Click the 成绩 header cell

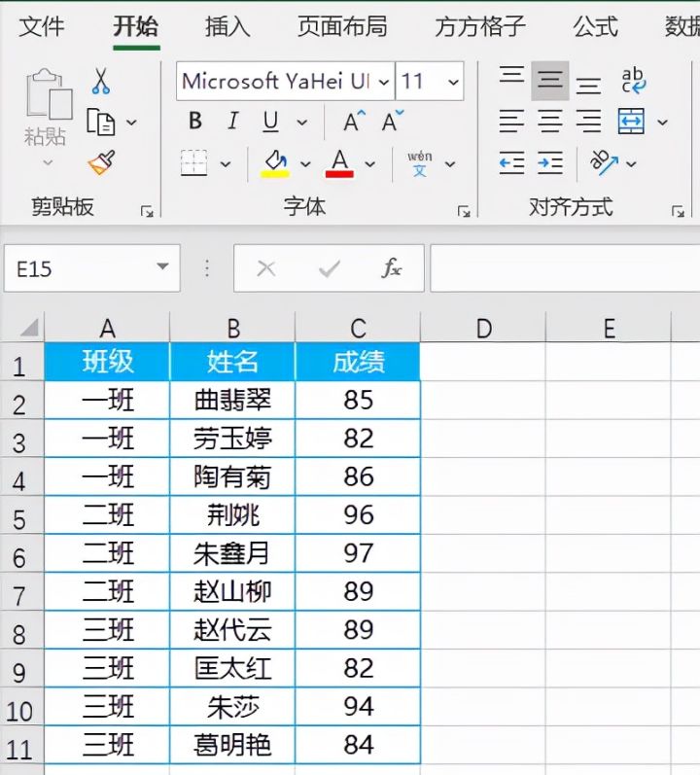point(358,362)
